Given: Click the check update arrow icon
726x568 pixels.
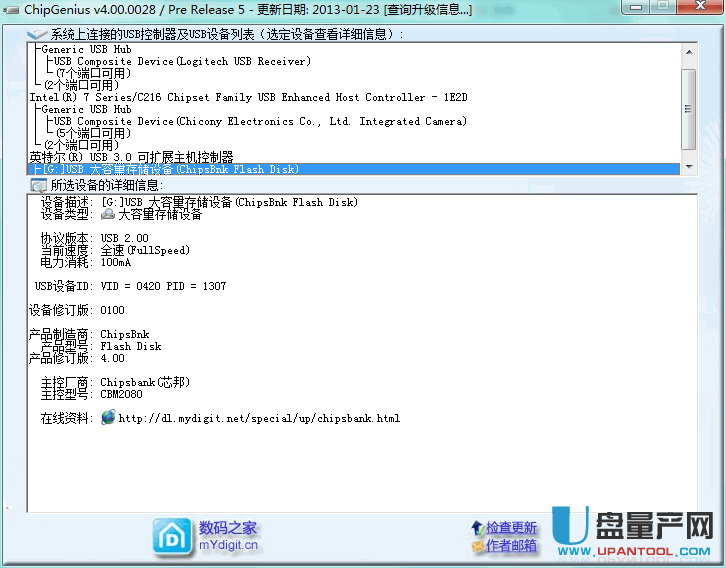Looking at the screenshot, I should coord(477,528).
